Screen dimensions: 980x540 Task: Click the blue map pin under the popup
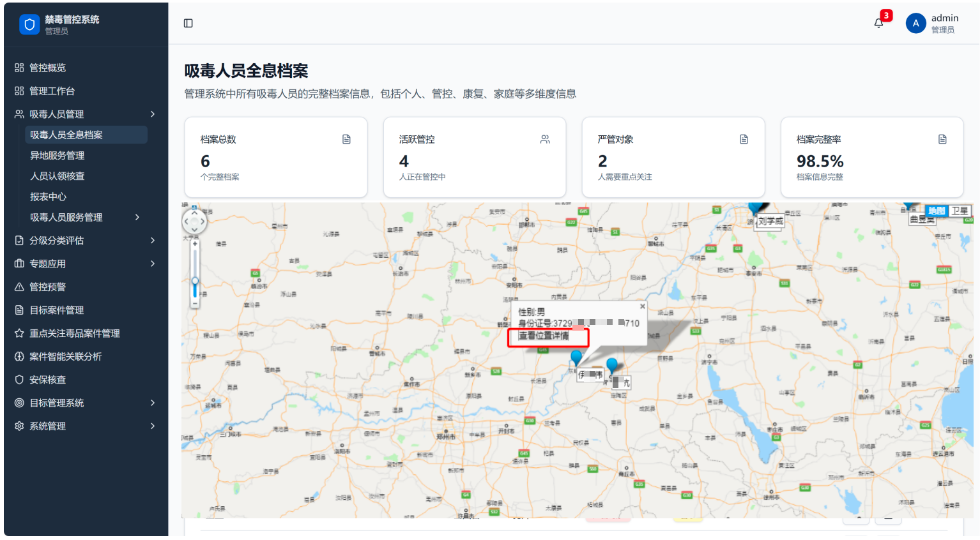[x=576, y=357]
